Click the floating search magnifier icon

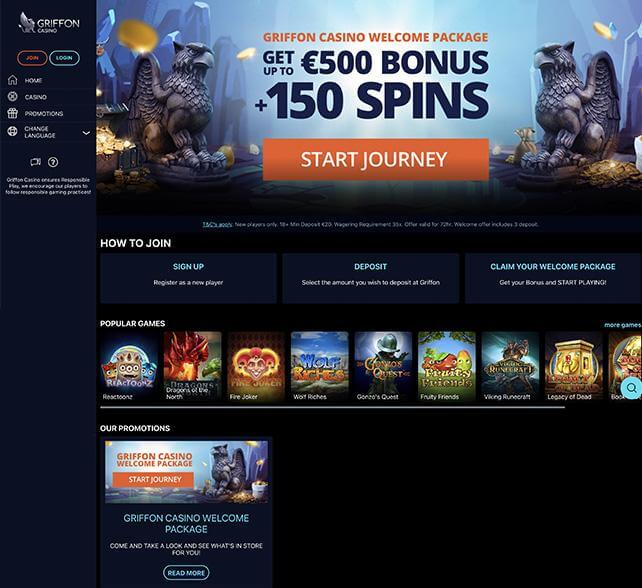point(631,387)
